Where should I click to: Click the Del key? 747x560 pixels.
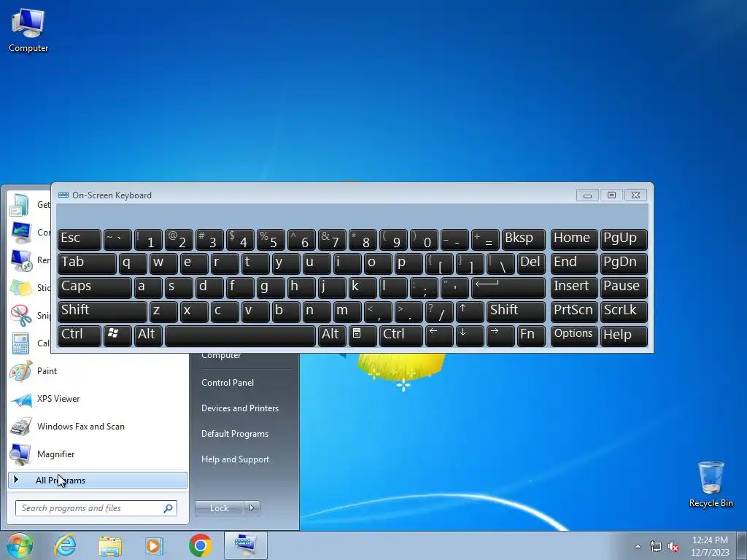pyautogui.click(x=531, y=263)
